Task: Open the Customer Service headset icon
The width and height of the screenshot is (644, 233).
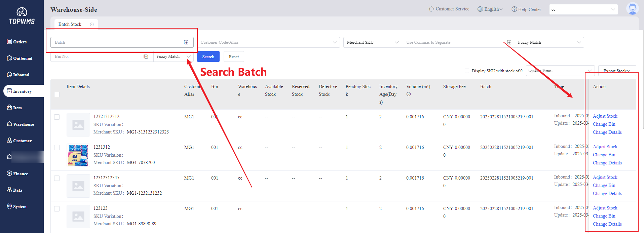Action: point(431,9)
